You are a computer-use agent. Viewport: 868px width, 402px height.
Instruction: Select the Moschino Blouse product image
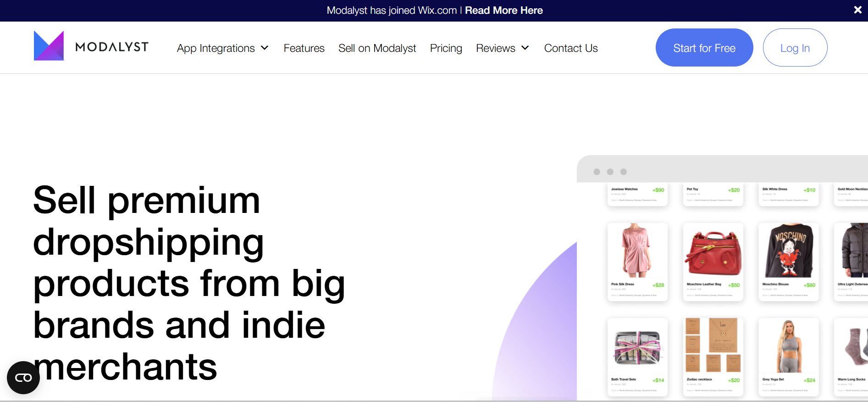pyautogui.click(x=789, y=251)
